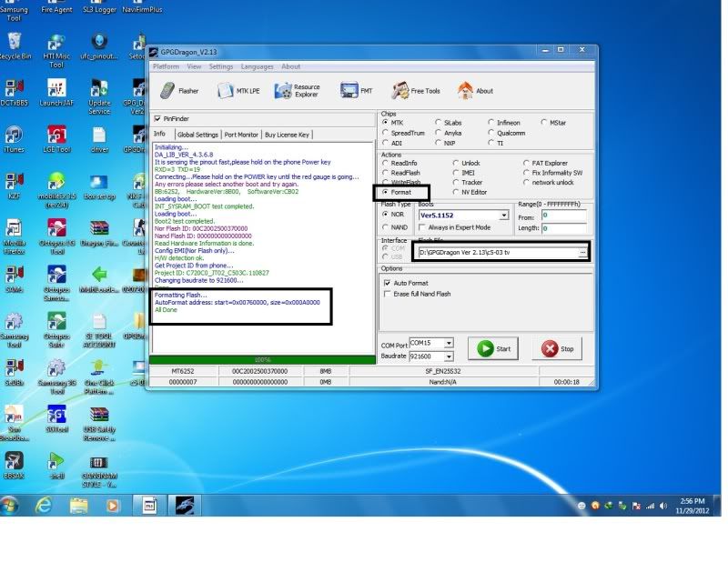
Task: Select the Update Service desktop icon
Action: (x=99, y=97)
